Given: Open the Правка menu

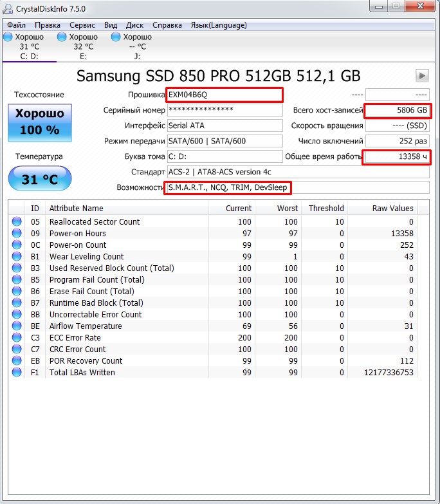Looking at the screenshot, I should click(x=48, y=25).
